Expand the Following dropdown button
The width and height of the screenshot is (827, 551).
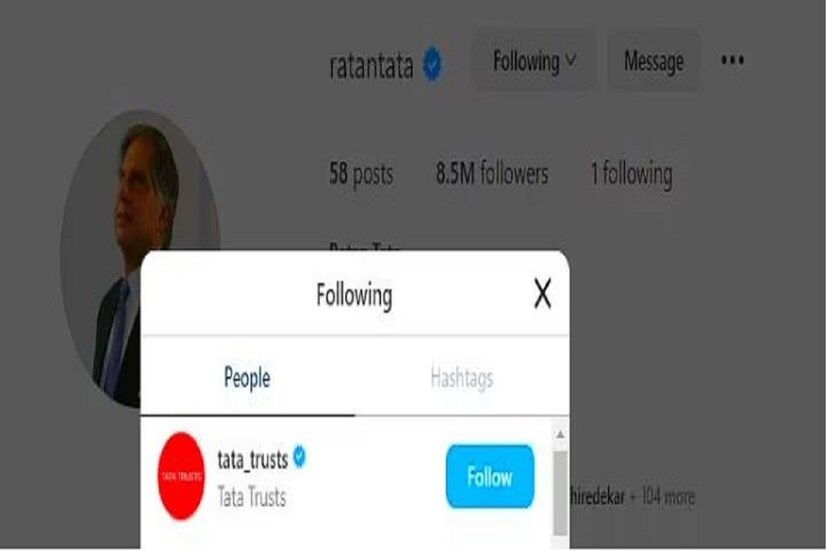(534, 61)
